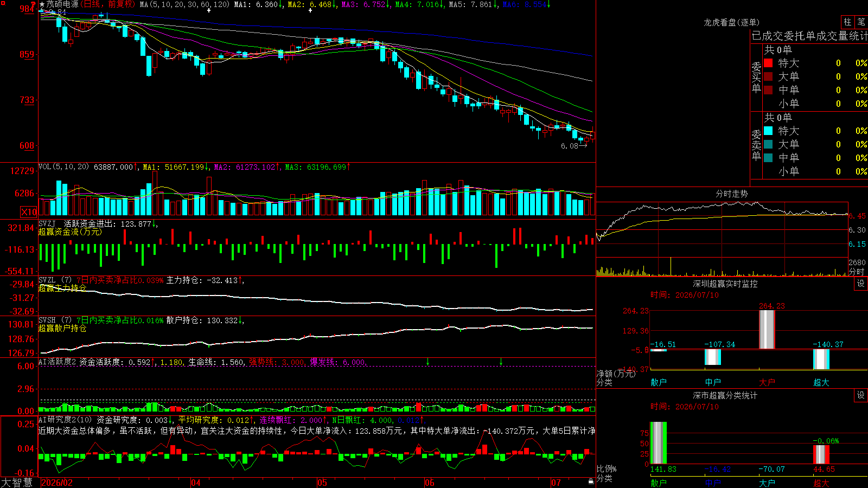Viewport: 868px width, 488px height.
Task: Select 大户 category in 深圳超赢实时监控 chart
Action: (x=767, y=382)
